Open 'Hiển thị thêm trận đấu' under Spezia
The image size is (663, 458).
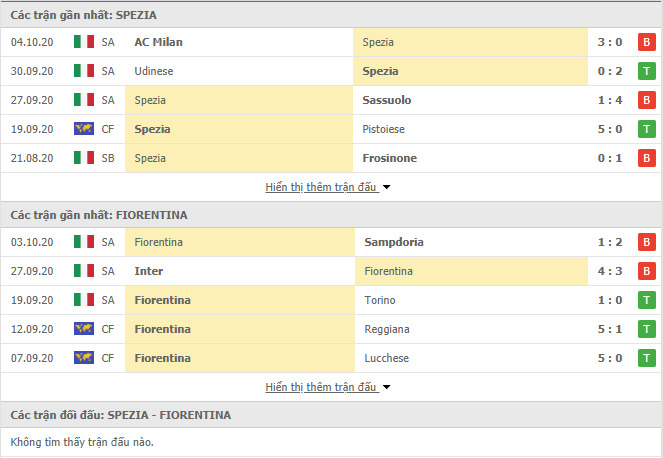(x=321, y=187)
